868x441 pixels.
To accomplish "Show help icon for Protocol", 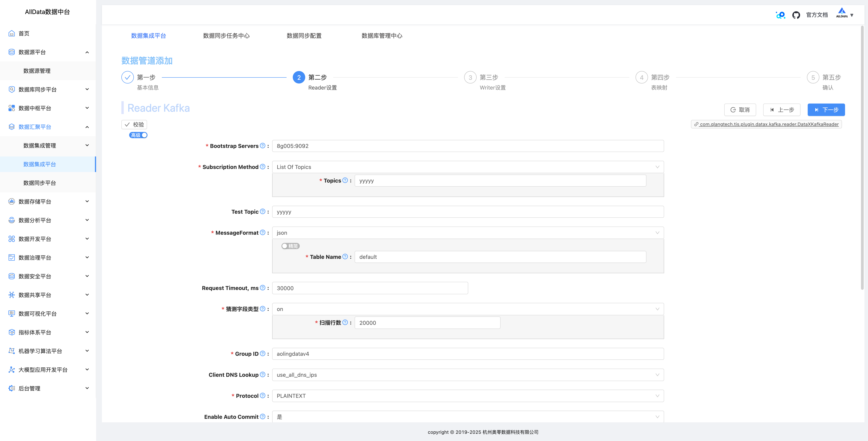I will tap(262, 395).
